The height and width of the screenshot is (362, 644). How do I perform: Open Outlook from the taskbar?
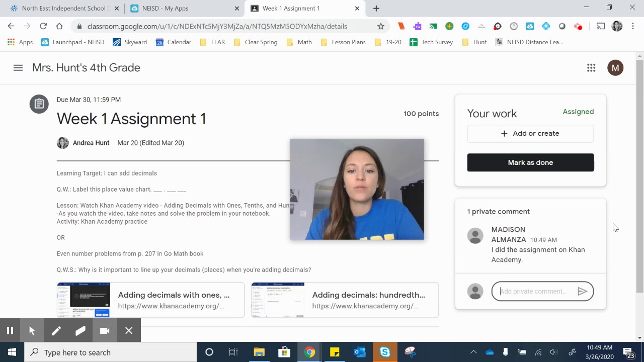360,352
